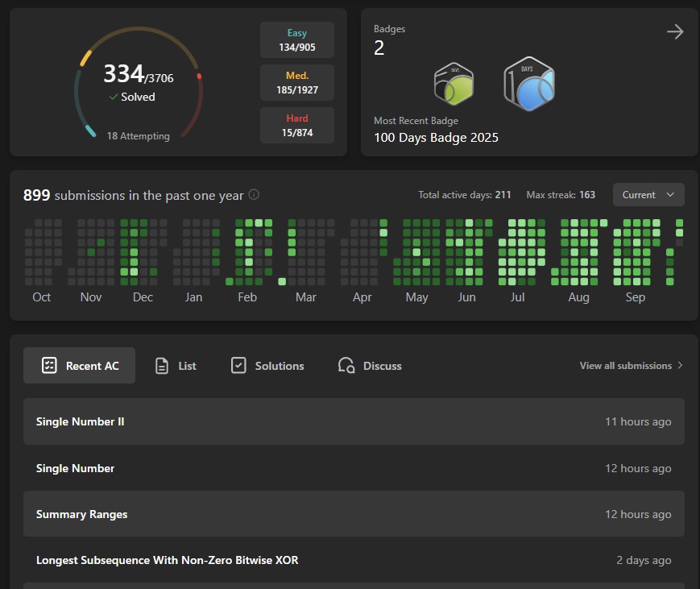This screenshot has width=700, height=589.
Task: Click 'Total active days: 211' text
Action: pos(464,195)
